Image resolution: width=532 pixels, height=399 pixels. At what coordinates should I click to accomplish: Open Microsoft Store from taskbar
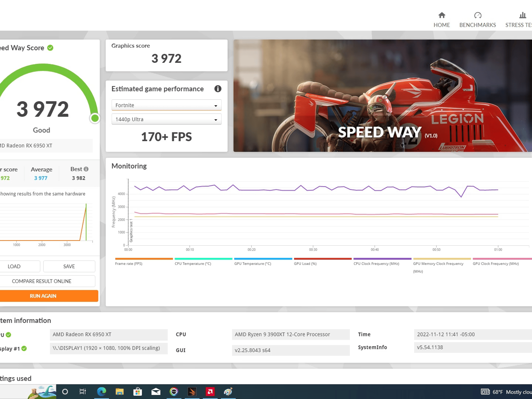[x=137, y=391]
